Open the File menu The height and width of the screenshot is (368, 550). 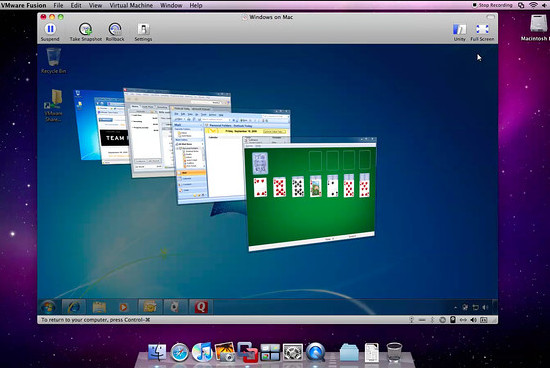point(58,5)
